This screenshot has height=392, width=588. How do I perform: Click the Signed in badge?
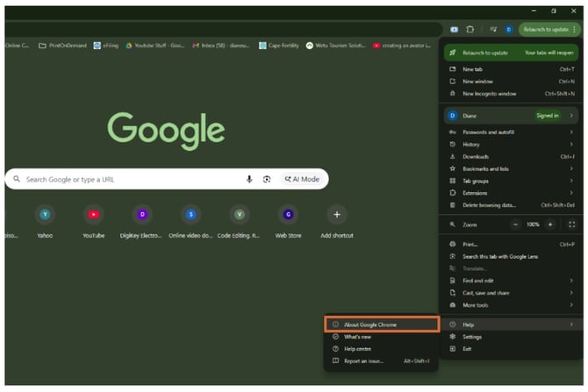[x=548, y=116]
